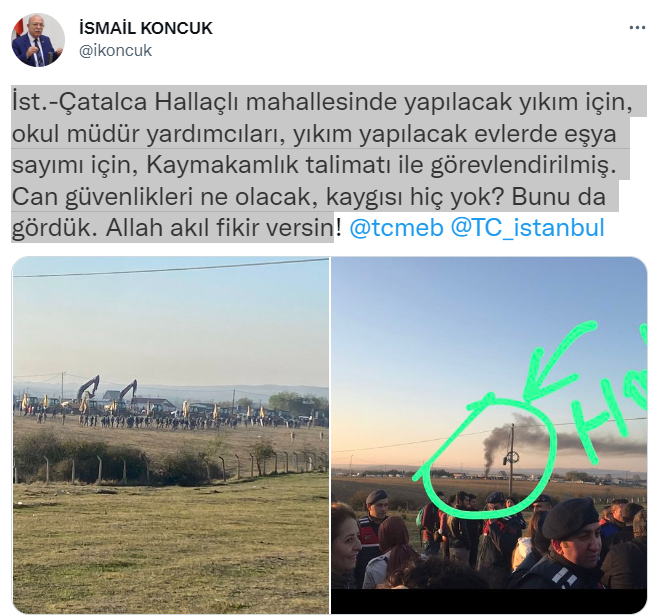
Task: Visit the @ikoncuk handle
Action: 115,51
